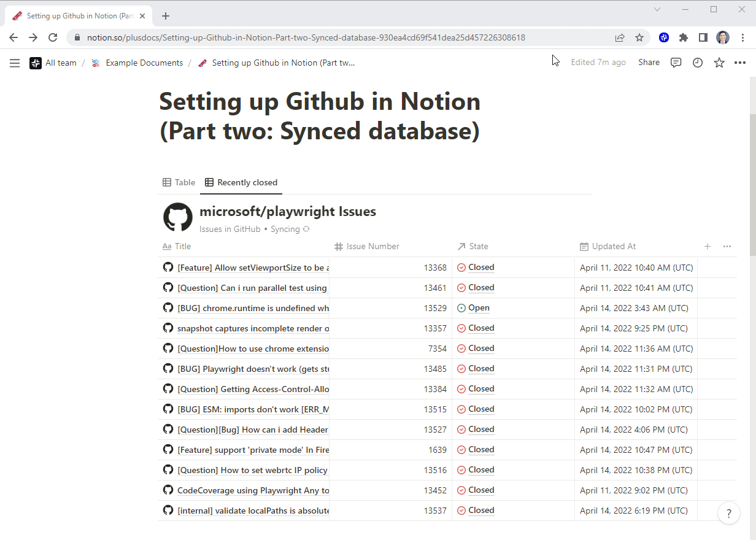Toggle browser side panel icon
This screenshot has width=756, height=540.
point(703,37)
